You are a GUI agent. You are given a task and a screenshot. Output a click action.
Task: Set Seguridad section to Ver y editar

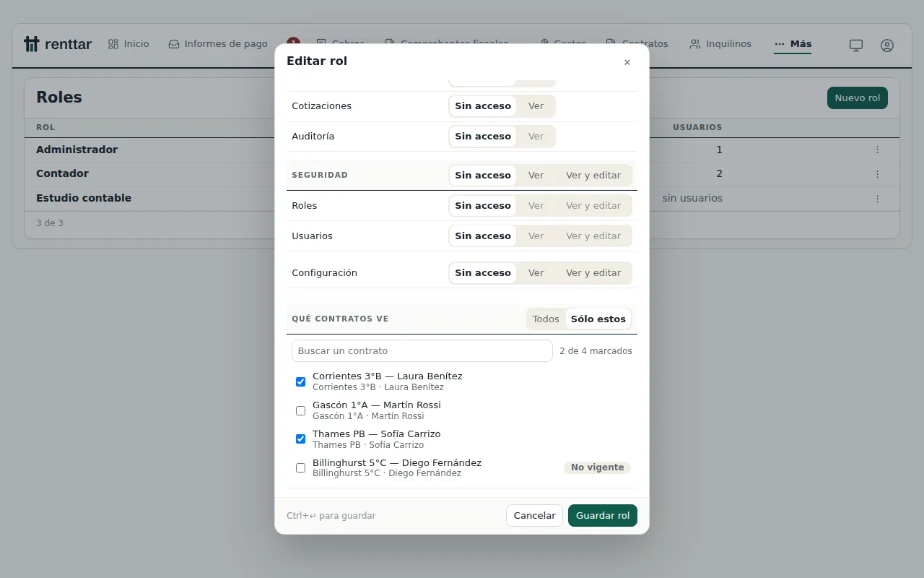point(593,176)
